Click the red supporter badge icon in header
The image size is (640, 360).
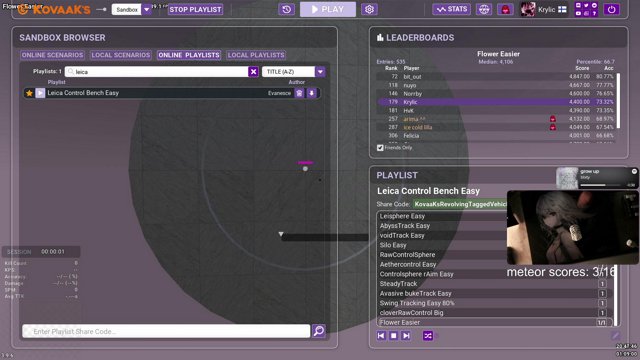pos(505,9)
